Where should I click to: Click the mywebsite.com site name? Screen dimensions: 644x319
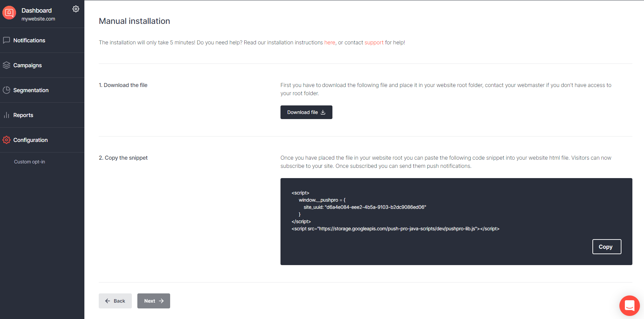coord(38,19)
